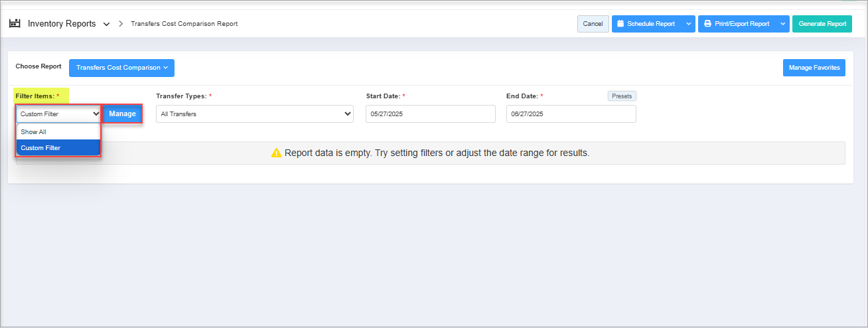The image size is (868, 328).
Task: Click the End Date input field
Action: [x=571, y=114]
